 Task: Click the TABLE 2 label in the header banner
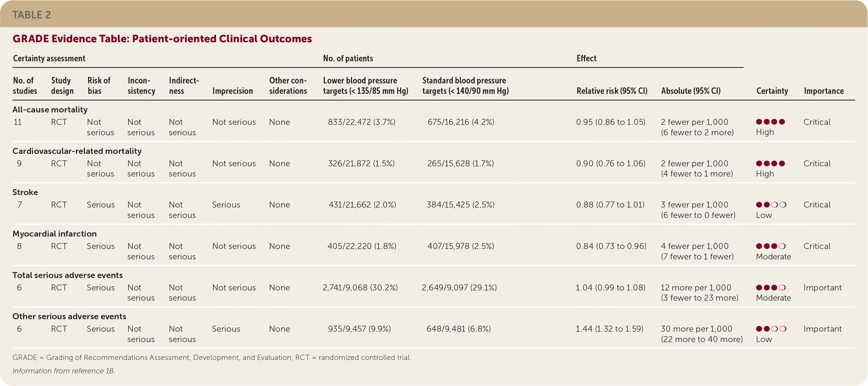[x=32, y=15]
